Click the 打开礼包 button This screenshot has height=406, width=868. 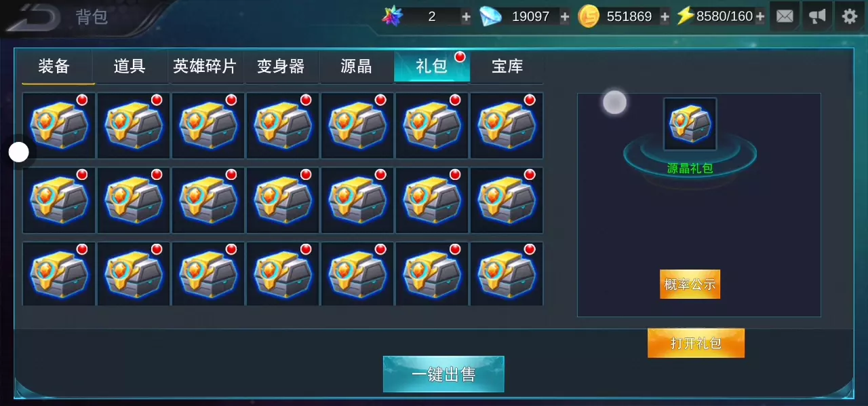[696, 343]
